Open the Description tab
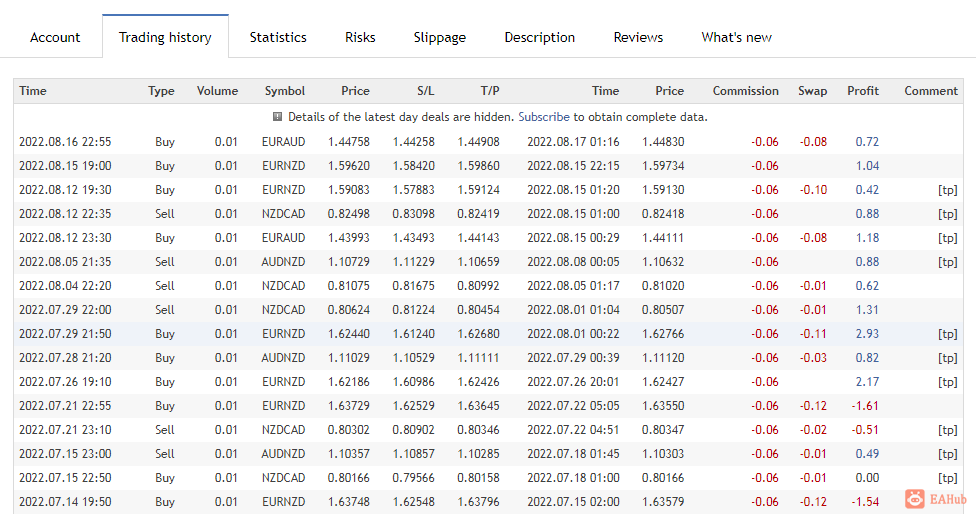 pos(540,37)
